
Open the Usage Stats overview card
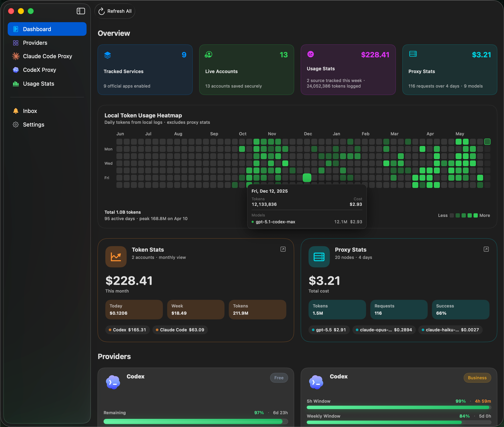(x=348, y=70)
